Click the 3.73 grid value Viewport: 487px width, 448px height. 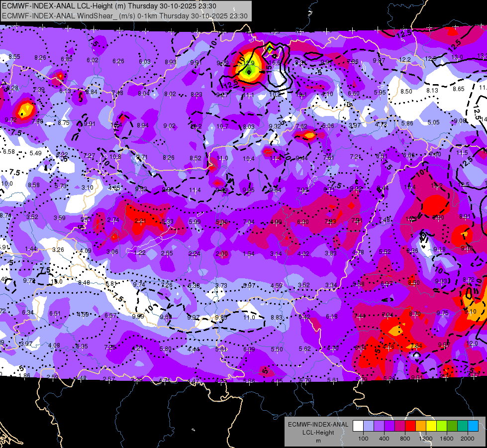tap(221, 285)
